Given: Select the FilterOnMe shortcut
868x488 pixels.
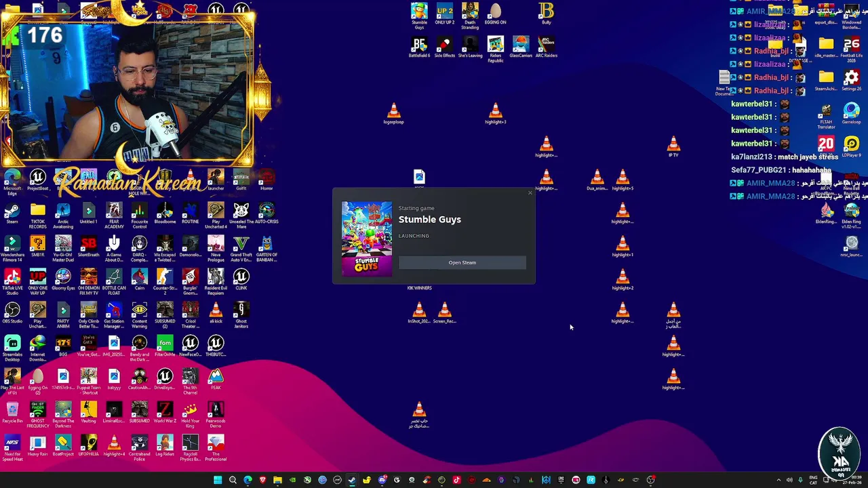Looking at the screenshot, I should 165,346.
